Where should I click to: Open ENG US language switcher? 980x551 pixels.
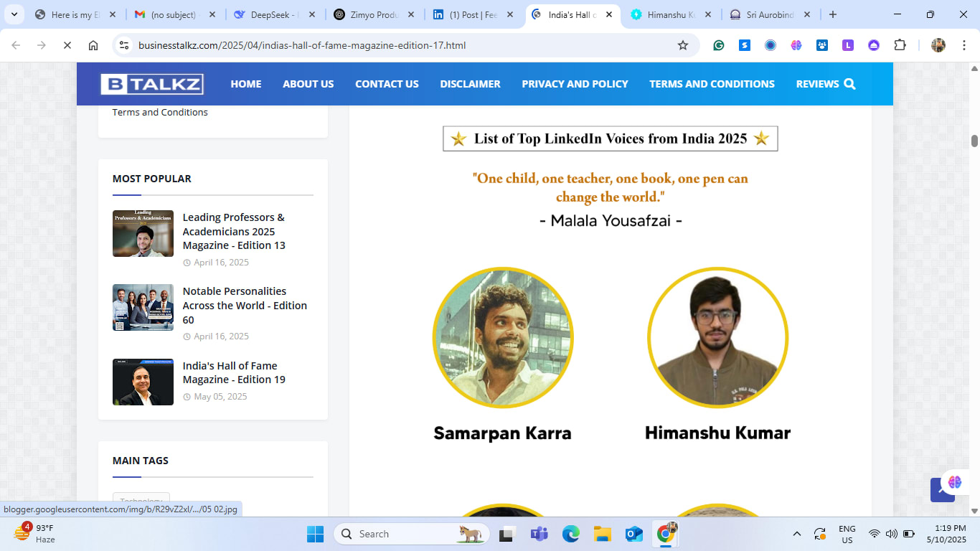[x=847, y=534]
